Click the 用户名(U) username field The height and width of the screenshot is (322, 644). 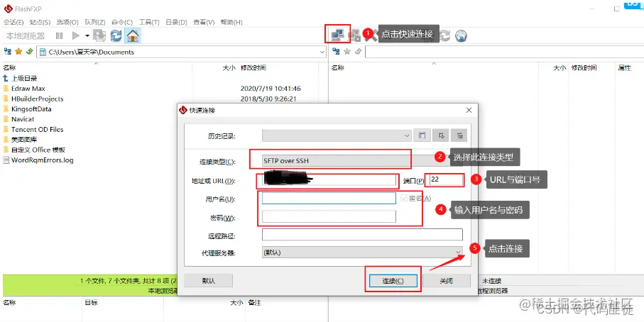(x=329, y=199)
